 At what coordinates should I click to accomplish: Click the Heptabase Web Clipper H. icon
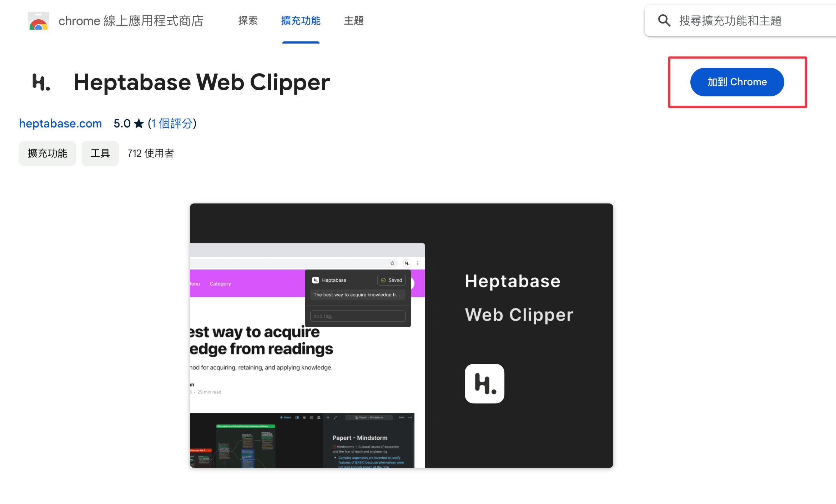pyautogui.click(x=41, y=82)
